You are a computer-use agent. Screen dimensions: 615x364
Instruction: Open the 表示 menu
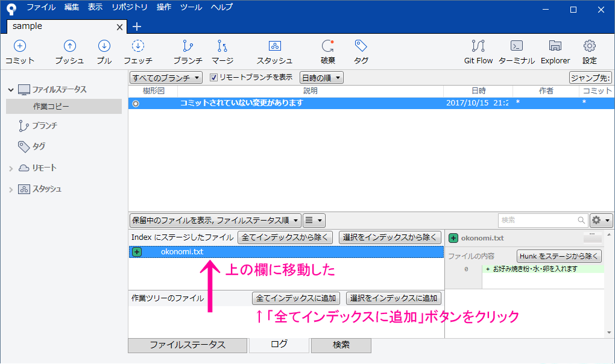coord(95,7)
